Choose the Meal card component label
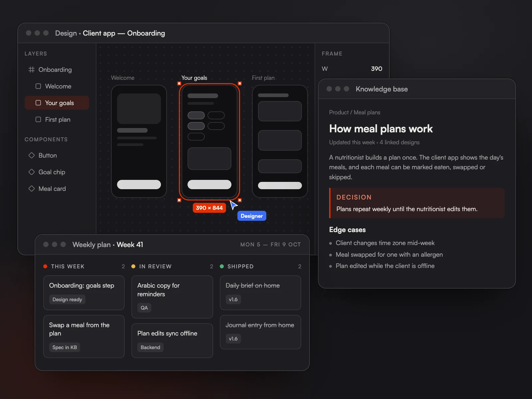532x399 pixels. point(52,189)
